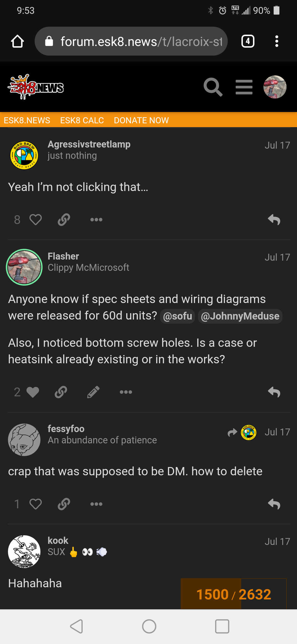Tap the 1500 / 2632 topic progress bar

234,594
